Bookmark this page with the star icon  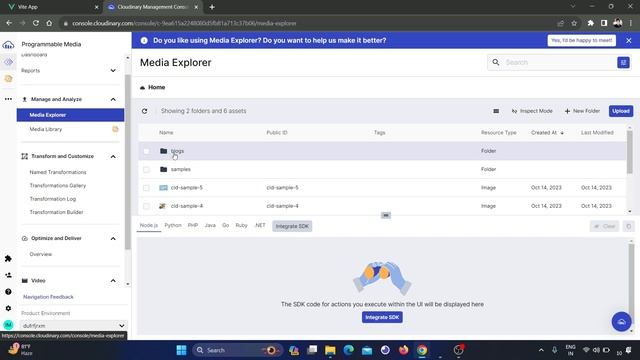click(574, 23)
